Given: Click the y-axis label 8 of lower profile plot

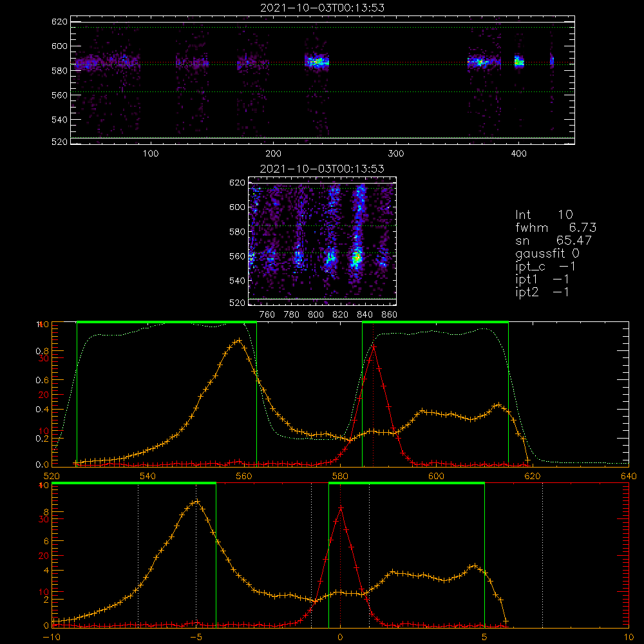Looking at the screenshot, I should (46, 512).
